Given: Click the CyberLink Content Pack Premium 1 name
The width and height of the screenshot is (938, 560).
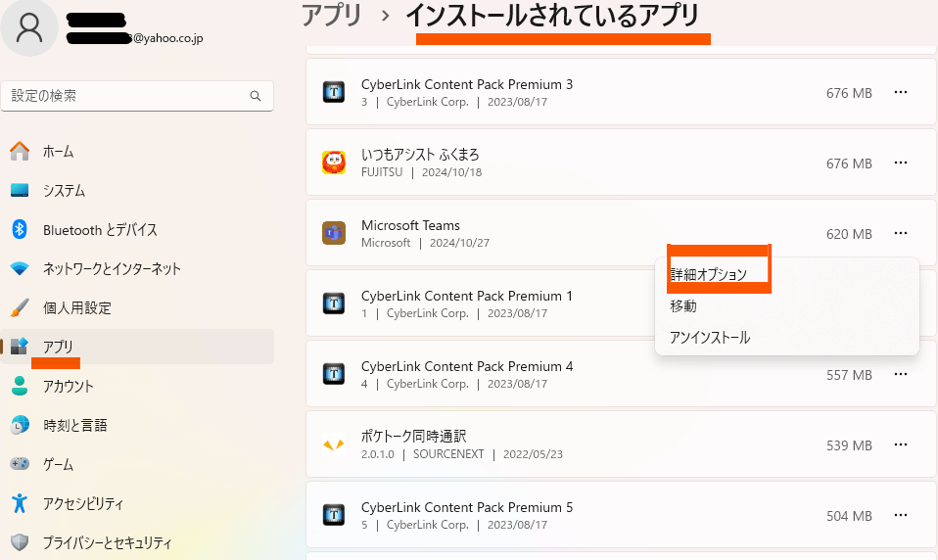Looking at the screenshot, I should tap(467, 296).
